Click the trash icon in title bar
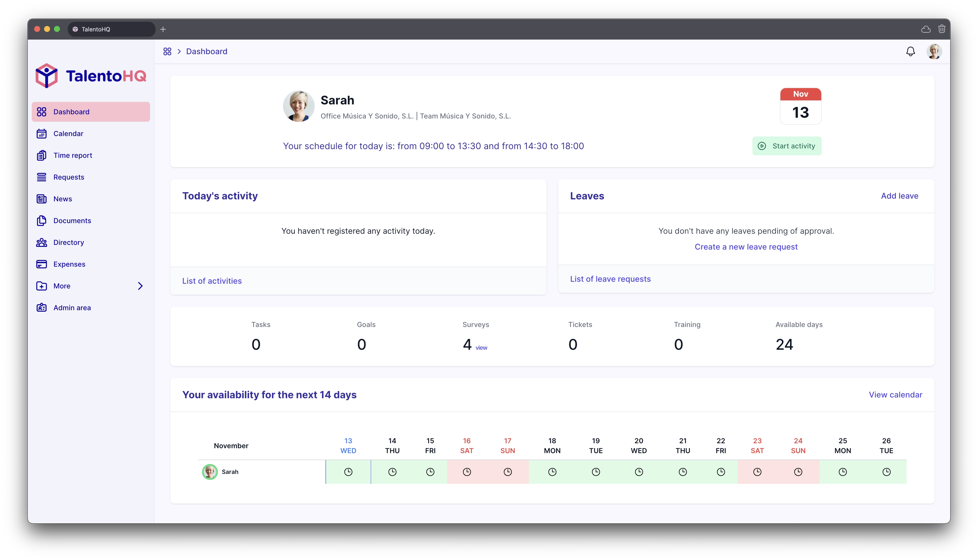Screen dimensions: 978x560 pos(941,29)
